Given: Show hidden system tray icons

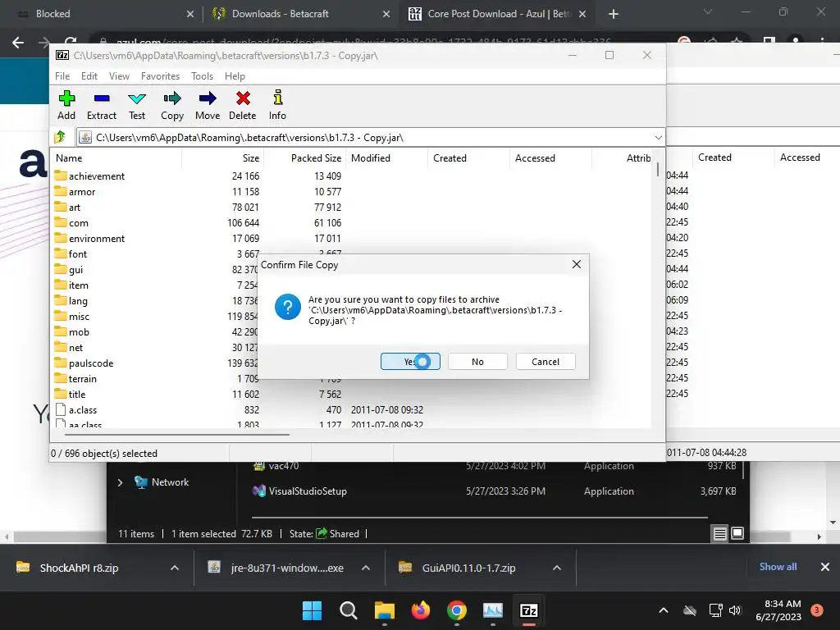Looking at the screenshot, I should pos(663,610).
